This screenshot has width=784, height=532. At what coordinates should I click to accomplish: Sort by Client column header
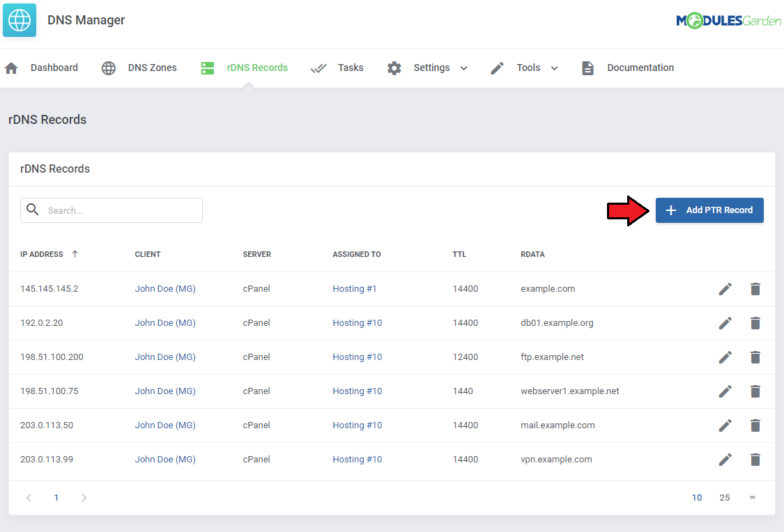pos(148,254)
